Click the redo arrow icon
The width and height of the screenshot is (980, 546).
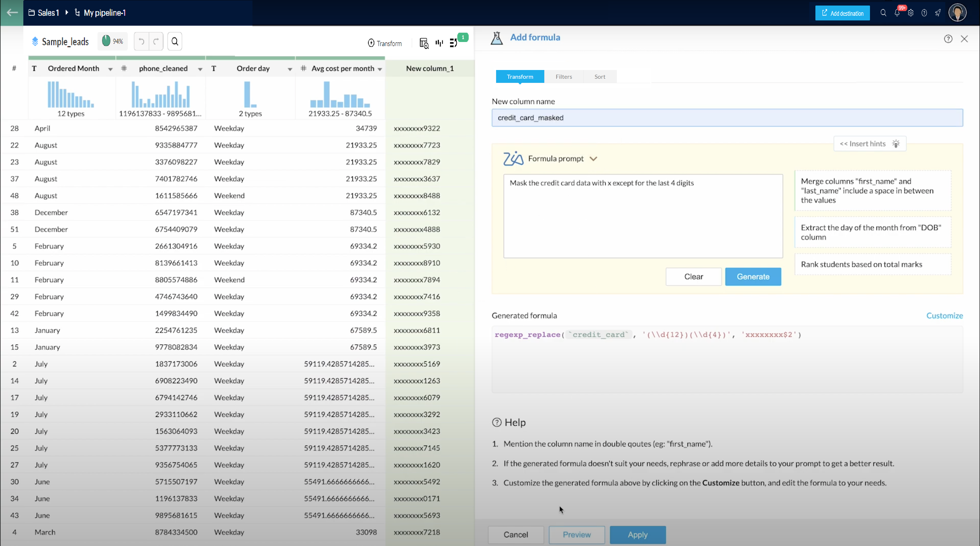[x=156, y=41]
